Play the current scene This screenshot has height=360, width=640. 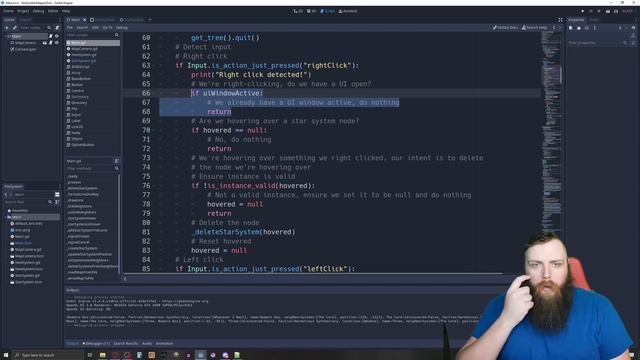coord(608,11)
